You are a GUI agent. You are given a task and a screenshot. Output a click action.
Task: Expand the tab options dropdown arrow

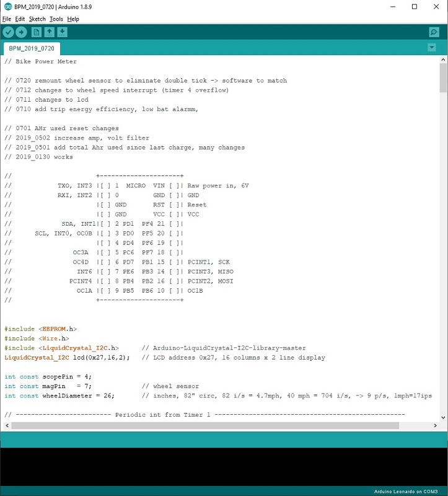[x=431, y=48]
